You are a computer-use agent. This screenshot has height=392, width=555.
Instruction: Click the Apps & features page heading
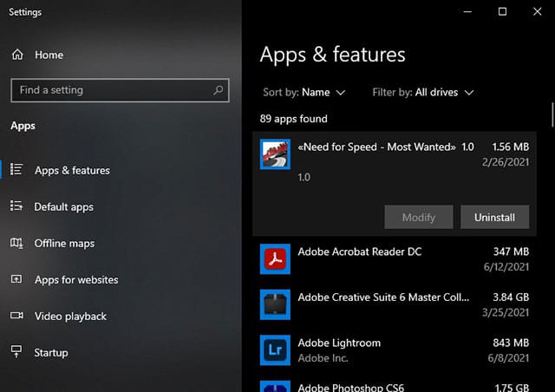click(x=332, y=55)
